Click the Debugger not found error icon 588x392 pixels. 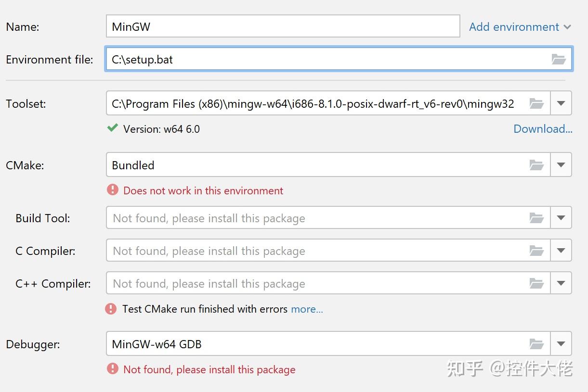pos(112,369)
